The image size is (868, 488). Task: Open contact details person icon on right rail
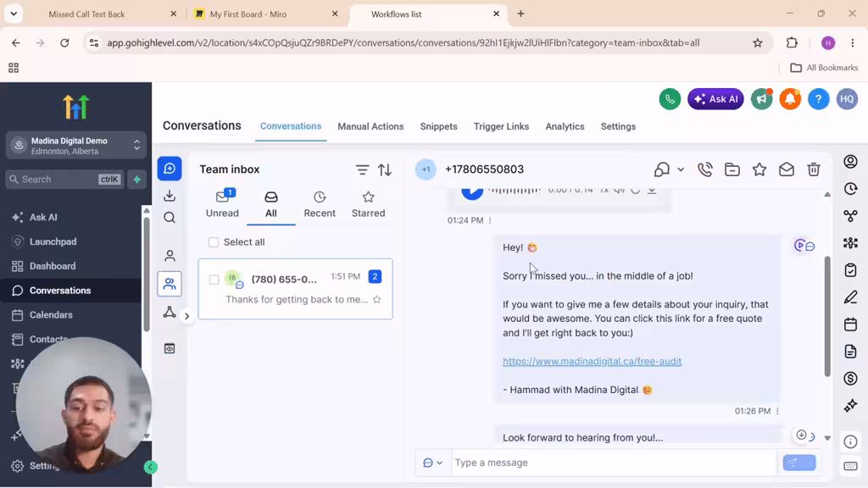pos(851,161)
